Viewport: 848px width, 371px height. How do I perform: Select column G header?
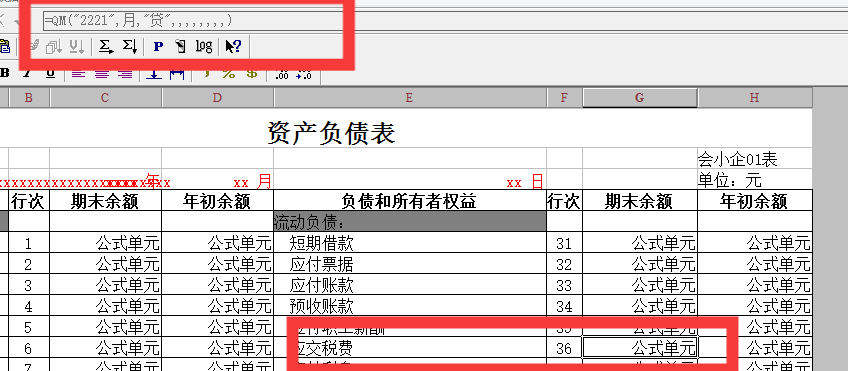pyautogui.click(x=640, y=97)
